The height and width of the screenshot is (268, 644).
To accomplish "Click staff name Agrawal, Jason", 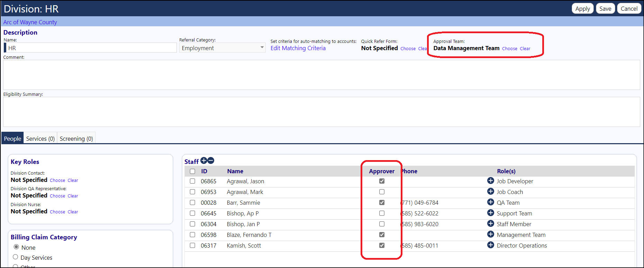I will (245, 181).
